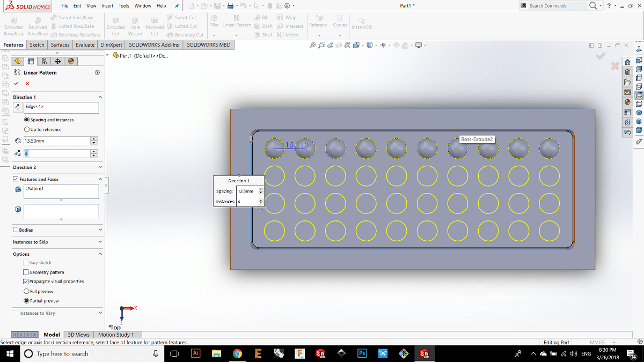Select Up to reference radio button
This screenshot has height=362, width=644.
click(27, 129)
